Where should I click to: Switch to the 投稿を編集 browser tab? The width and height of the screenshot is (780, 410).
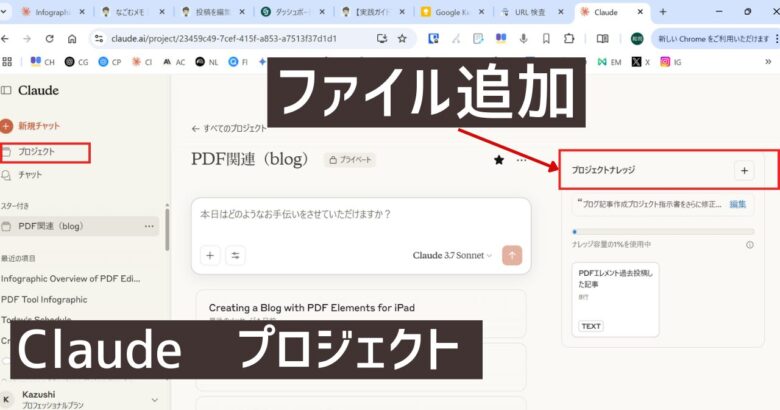[212, 12]
